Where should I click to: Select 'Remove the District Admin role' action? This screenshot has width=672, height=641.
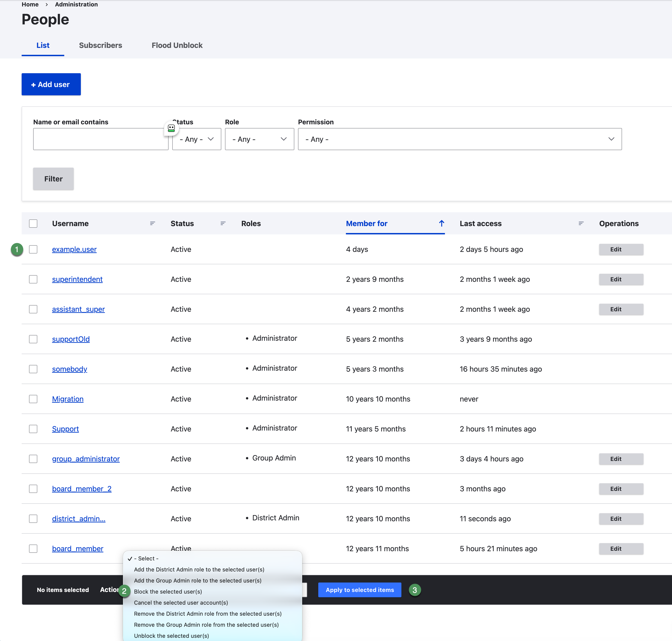(x=213, y=614)
